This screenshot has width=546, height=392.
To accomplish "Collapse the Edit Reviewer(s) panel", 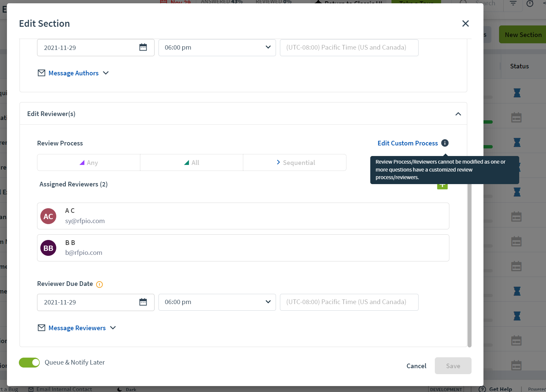I will point(458,114).
